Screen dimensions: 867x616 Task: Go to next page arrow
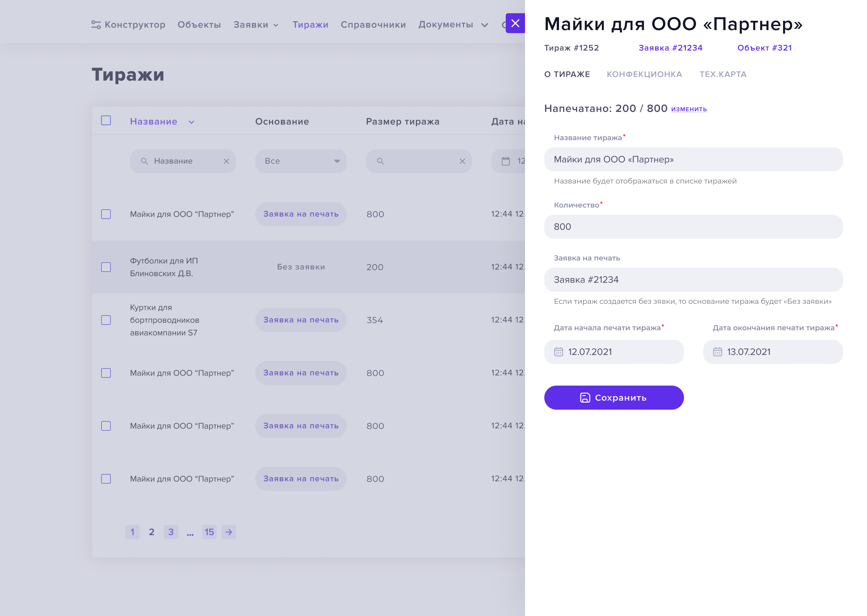pos(228,532)
